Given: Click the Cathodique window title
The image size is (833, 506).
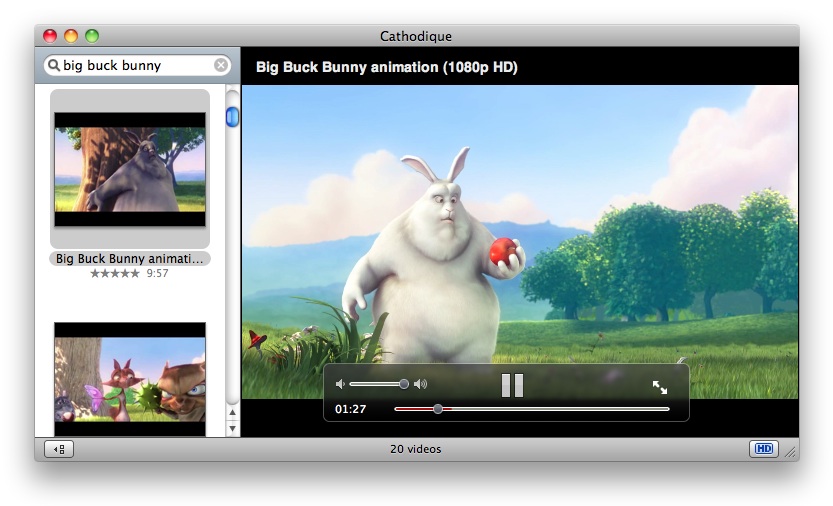Looking at the screenshot, I should (415, 36).
